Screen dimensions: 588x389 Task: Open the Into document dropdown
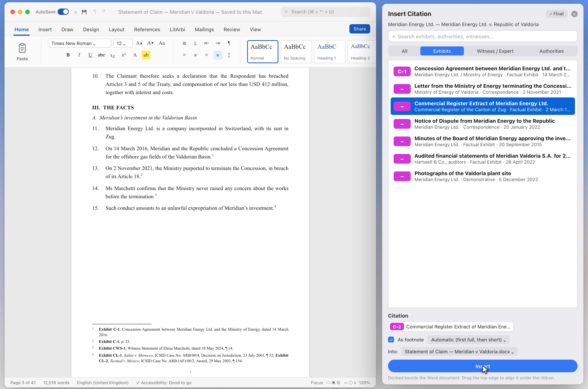point(459,352)
